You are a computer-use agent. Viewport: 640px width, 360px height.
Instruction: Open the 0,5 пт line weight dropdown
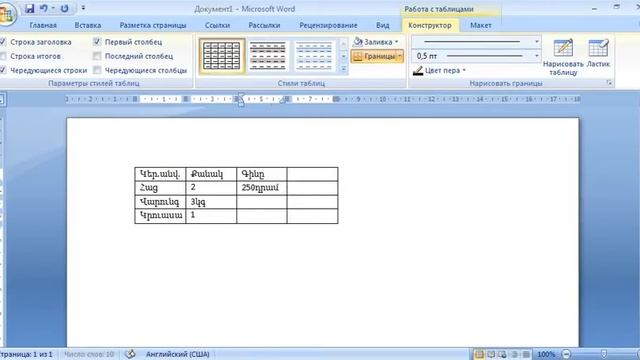pos(537,56)
